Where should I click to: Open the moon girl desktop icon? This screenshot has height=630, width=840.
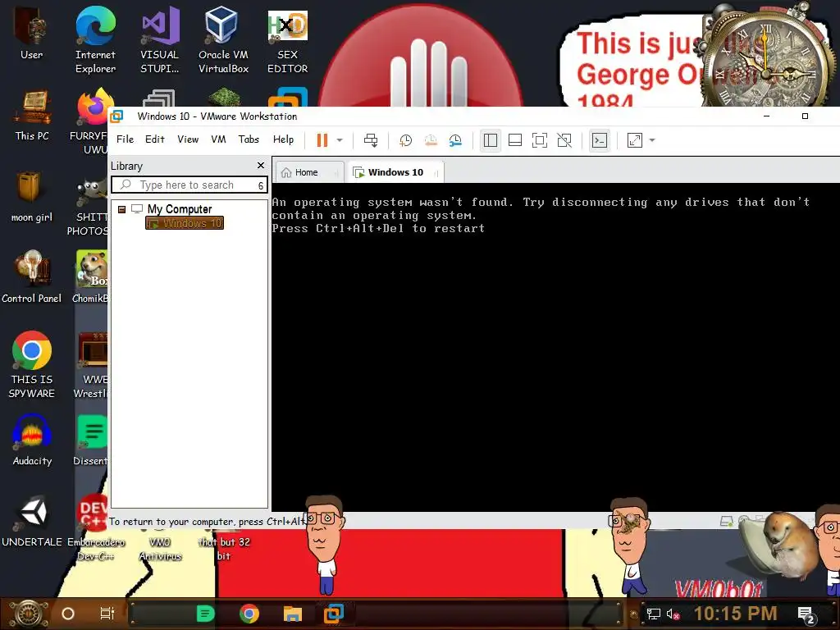(x=32, y=197)
